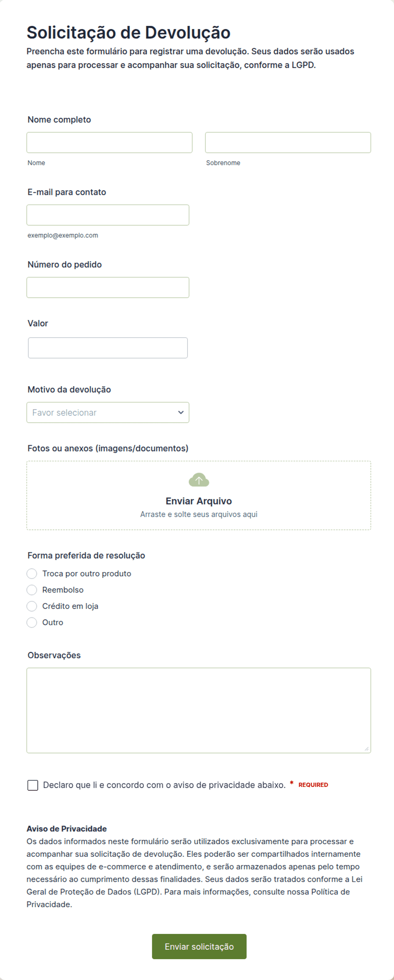Screen dimensions: 394x980
Task: Click the Valor input field
Action: [x=108, y=348]
